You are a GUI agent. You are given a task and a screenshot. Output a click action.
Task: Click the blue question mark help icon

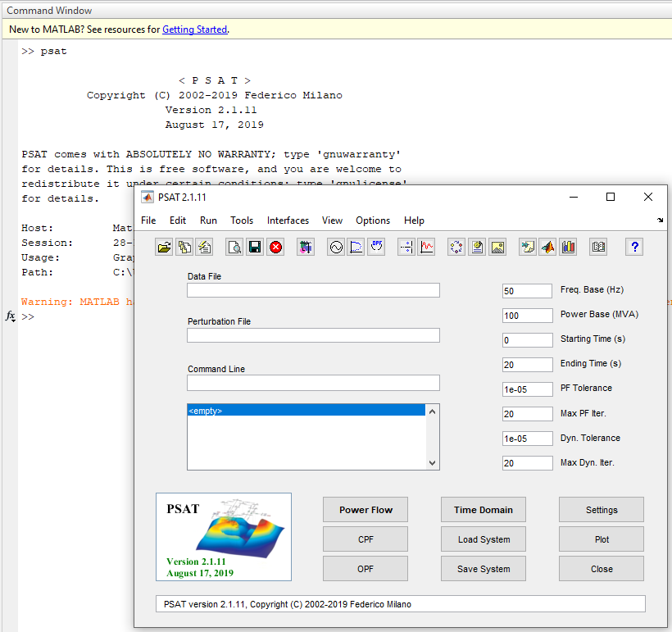tap(635, 247)
